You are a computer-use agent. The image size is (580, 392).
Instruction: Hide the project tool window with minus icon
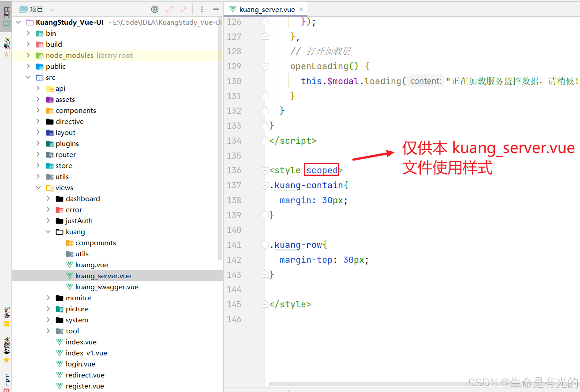pos(216,9)
